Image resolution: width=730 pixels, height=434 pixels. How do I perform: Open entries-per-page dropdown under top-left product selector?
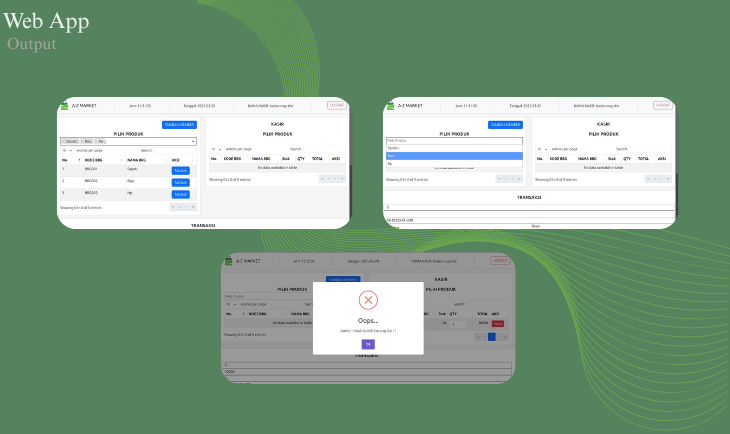tap(68, 150)
